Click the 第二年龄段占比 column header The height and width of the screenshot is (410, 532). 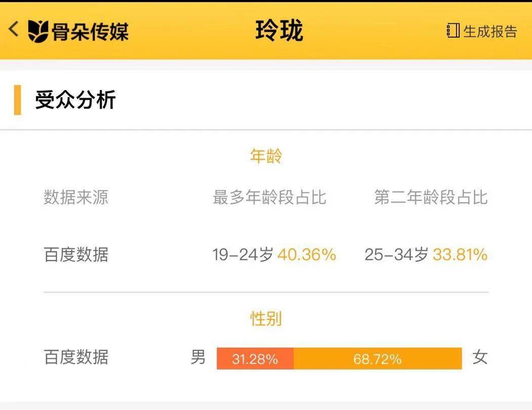431,197
